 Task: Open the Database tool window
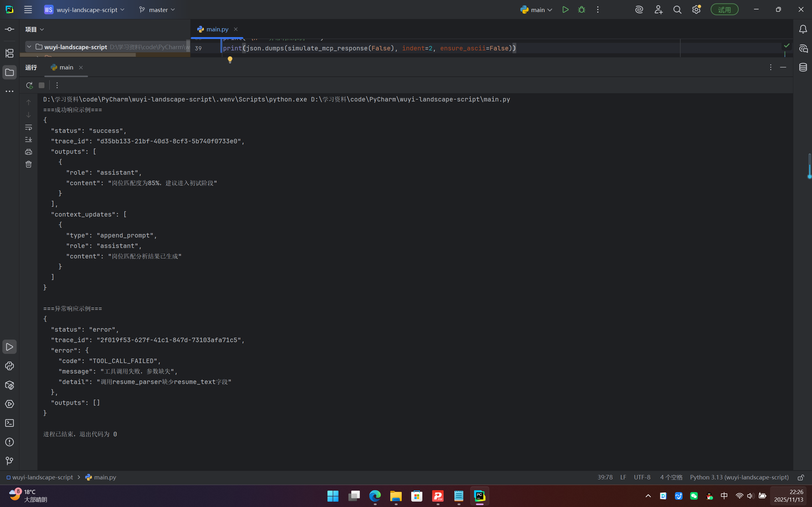pos(803,68)
